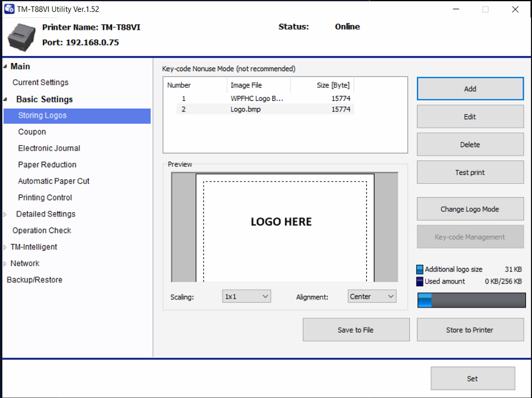The width and height of the screenshot is (532, 398).
Task: Click Change Logo Mode button
Action: 470,209
